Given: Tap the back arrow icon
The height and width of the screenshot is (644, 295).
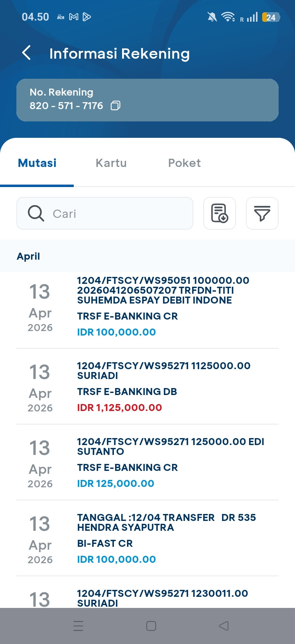Looking at the screenshot, I should tap(27, 53).
